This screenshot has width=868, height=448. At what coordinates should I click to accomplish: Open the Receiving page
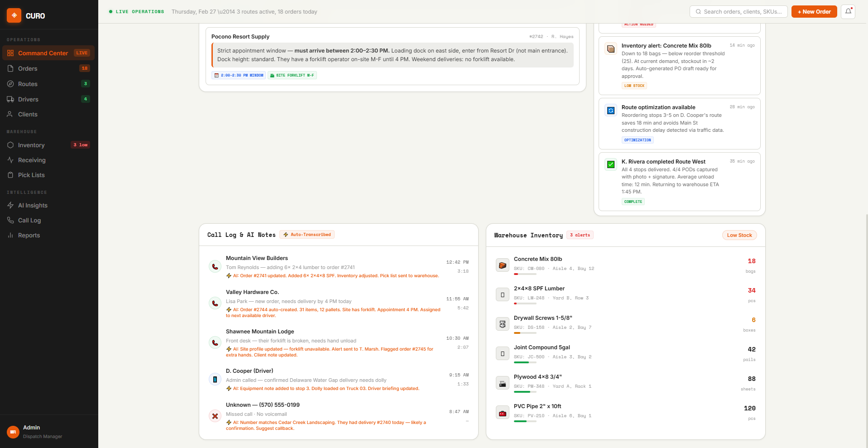click(48, 160)
